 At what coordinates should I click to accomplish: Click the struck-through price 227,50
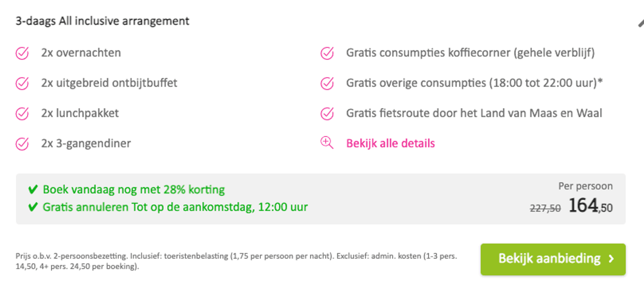point(545,208)
